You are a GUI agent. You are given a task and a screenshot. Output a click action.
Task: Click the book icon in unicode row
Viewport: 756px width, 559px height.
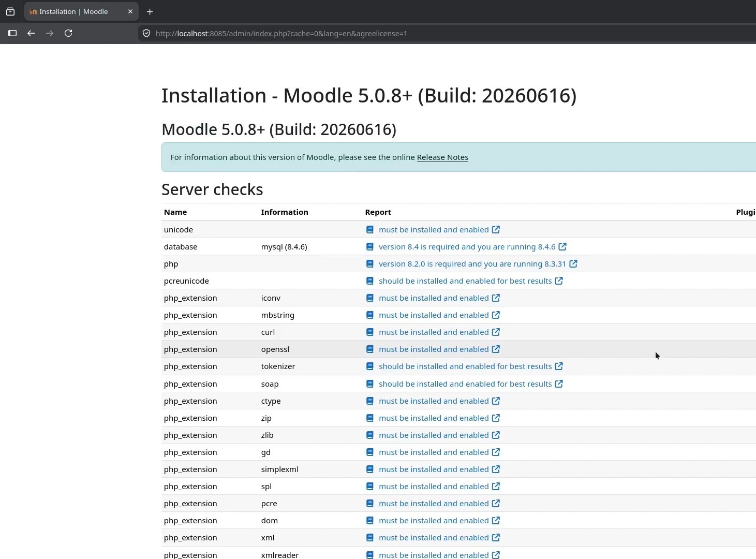click(370, 229)
